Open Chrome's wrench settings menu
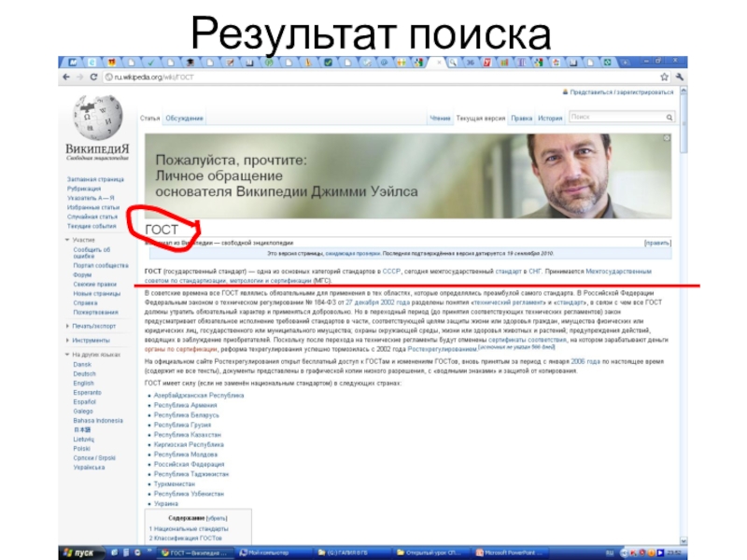Screen dimensions: 747x560 (680, 77)
